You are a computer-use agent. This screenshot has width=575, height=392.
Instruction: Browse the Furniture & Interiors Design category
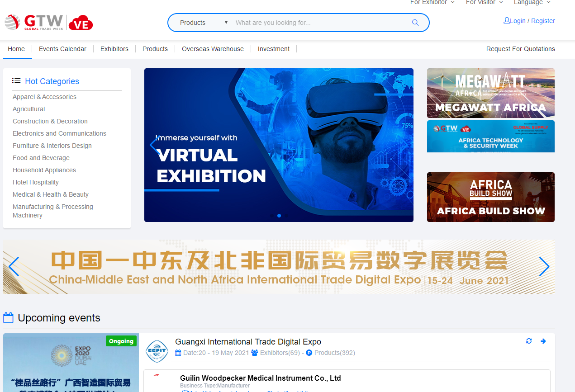tap(52, 146)
